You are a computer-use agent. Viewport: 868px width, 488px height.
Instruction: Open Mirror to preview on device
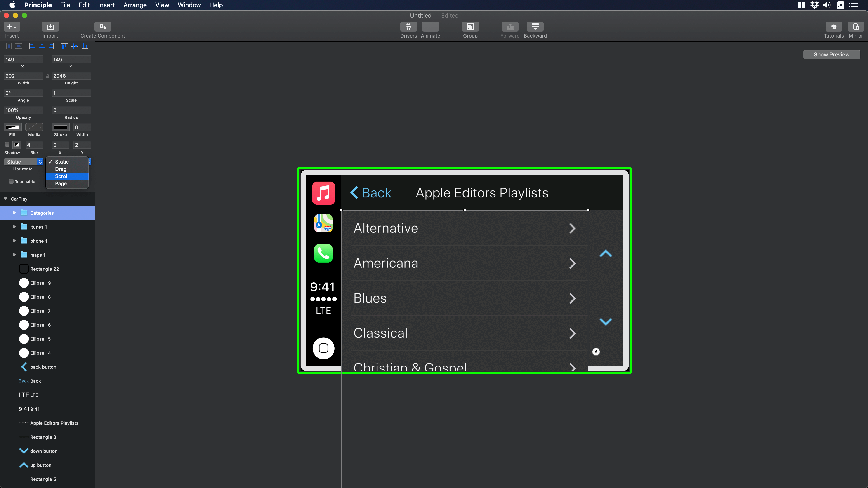[x=856, y=30]
